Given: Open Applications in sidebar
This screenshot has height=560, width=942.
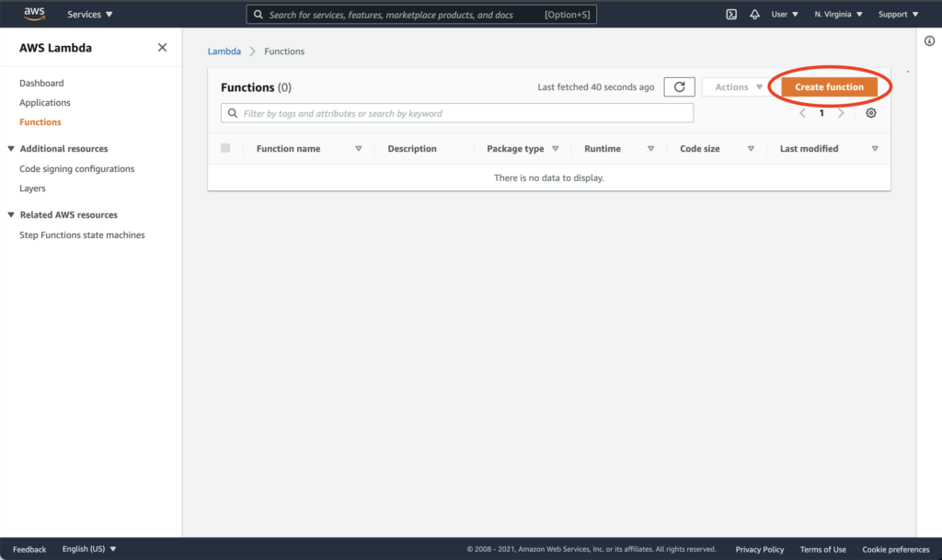Looking at the screenshot, I should (x=44, y=103).
